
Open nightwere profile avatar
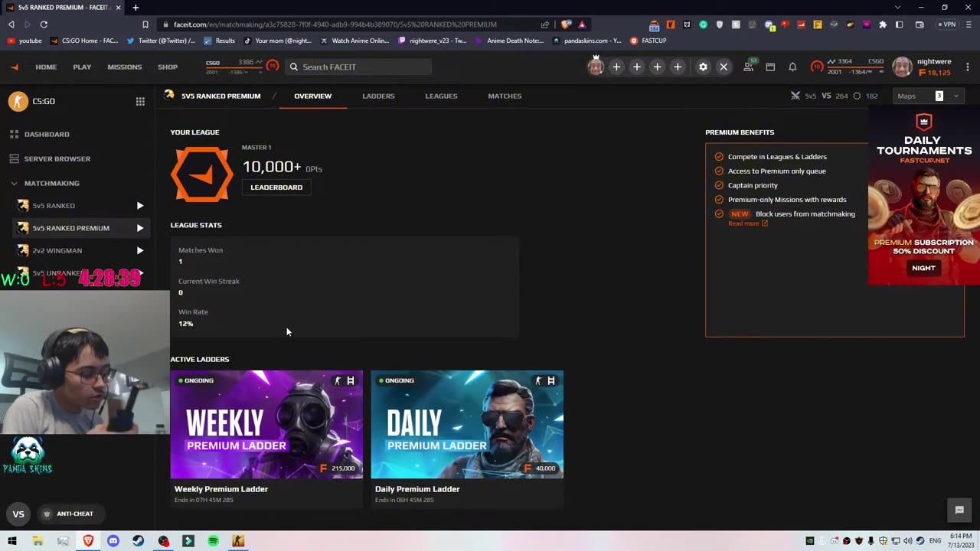pyautogui.click(x=903, y=67)
